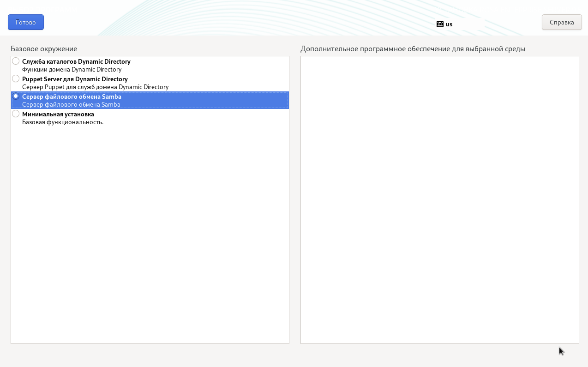Click the description 'Базовая функциональность.'
588x367 pixels.
(63, 122)
